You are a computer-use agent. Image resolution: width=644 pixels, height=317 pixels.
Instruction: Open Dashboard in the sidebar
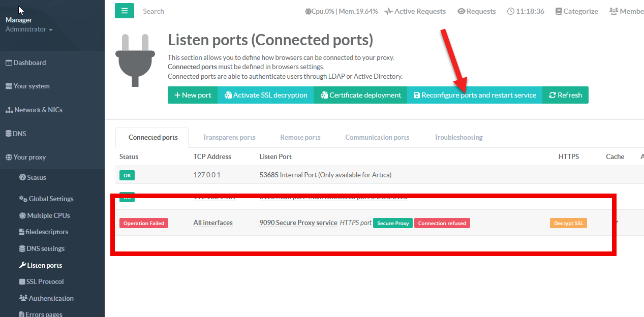pos(29,62)
